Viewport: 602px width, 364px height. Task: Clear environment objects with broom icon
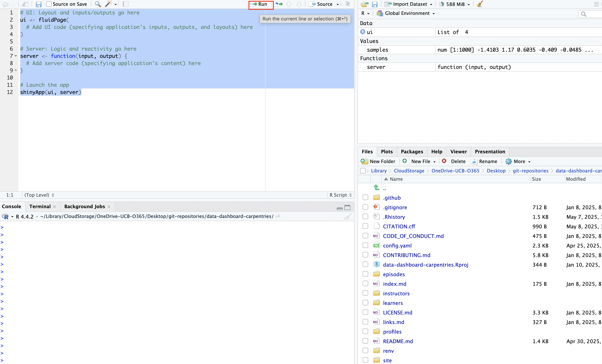[x=480, y=4]
